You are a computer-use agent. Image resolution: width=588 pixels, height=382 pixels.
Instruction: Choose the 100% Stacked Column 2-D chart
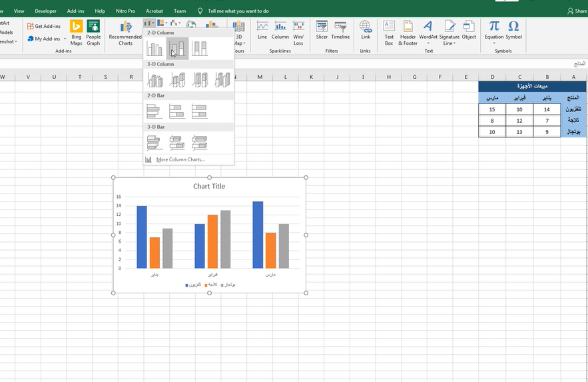point(200,49)
